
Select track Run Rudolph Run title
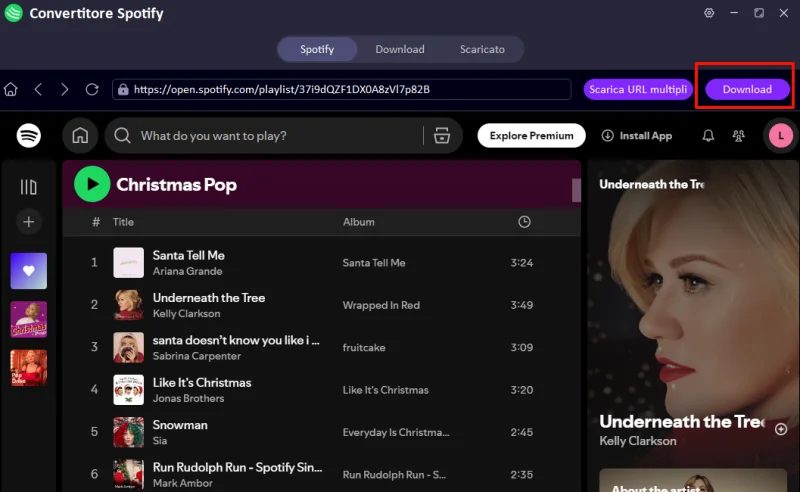237,467
